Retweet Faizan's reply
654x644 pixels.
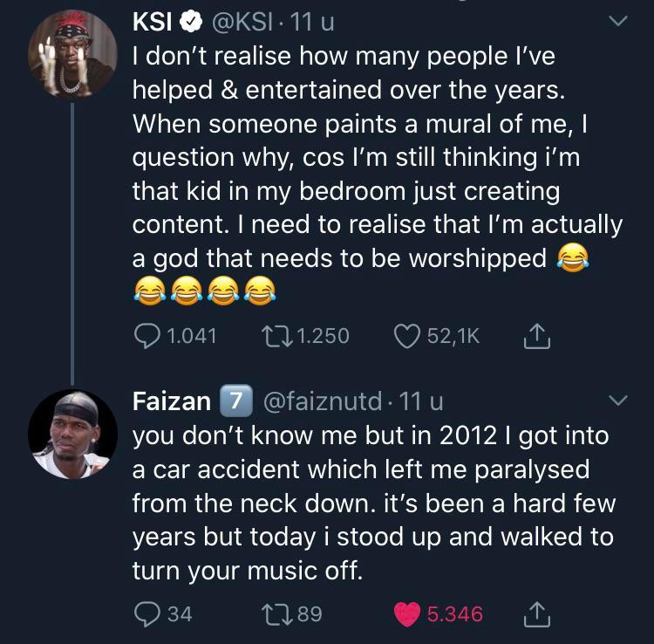click(273, 613)
